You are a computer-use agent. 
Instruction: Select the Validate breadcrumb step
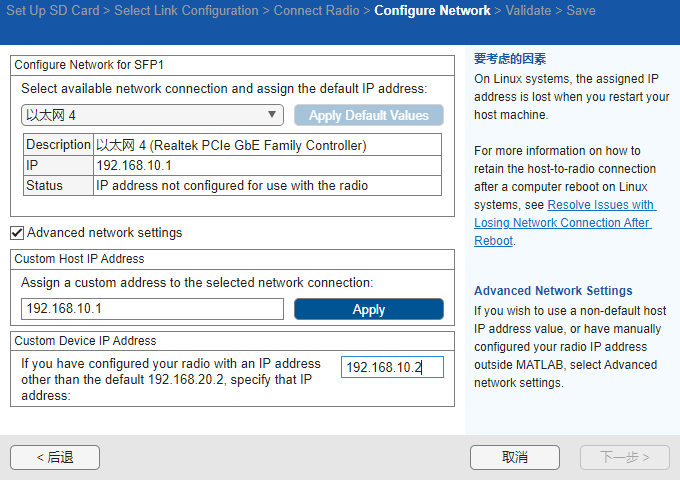(528, 10)
